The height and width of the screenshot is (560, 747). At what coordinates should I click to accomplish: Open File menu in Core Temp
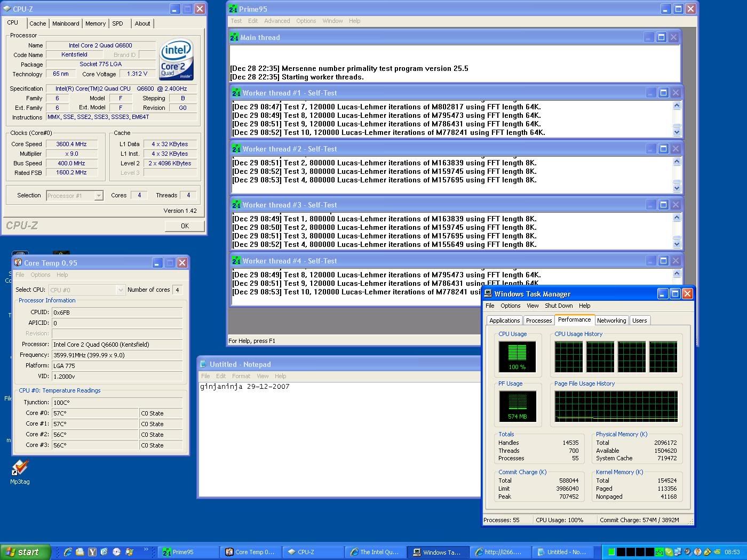point(20,275)
